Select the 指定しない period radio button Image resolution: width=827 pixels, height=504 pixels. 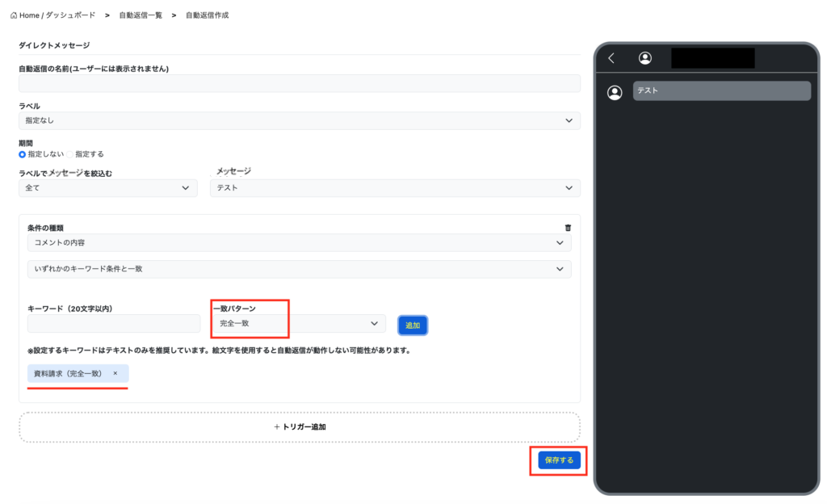click(x=23, y=153)
